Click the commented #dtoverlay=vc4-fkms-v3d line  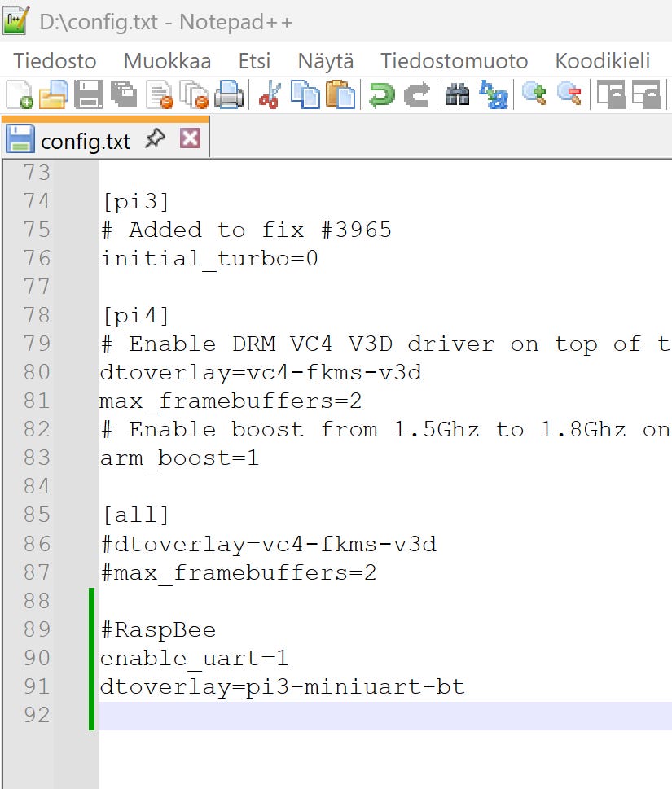coord(268,545)
